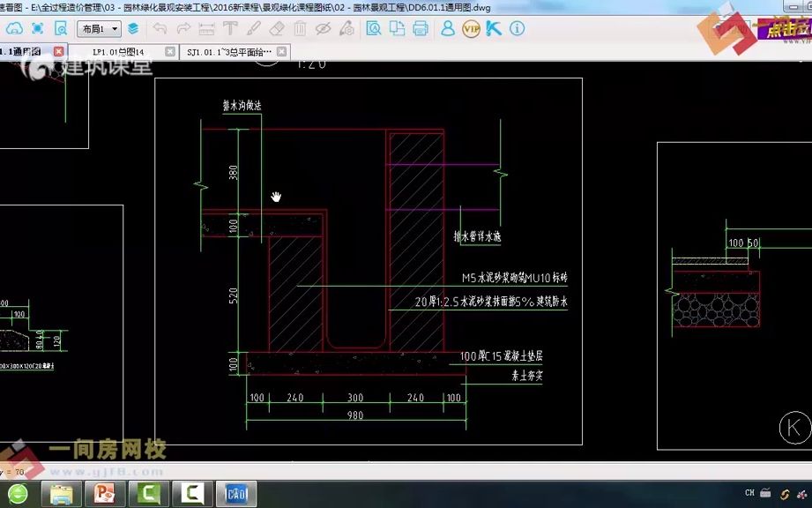Viewport: 812px width, 508px height.
Task: Select the text annotation T tool
Action: tap(230, 28)
